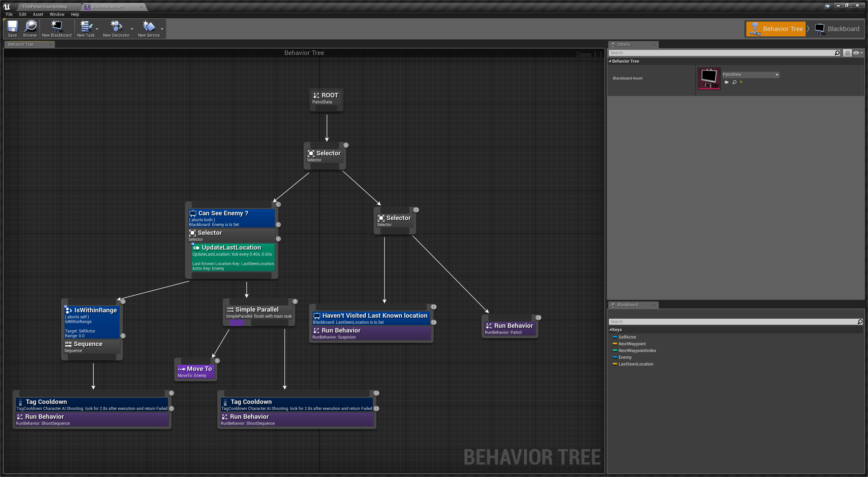
Task: Click the New Service toolbar icon
Action: (x=149, y=28)
